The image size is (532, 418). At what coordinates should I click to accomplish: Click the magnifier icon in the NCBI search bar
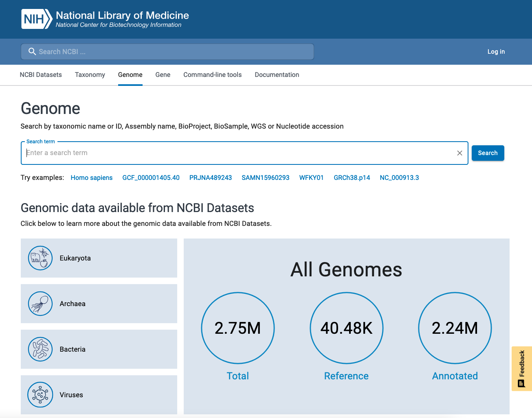coord(32,52)
